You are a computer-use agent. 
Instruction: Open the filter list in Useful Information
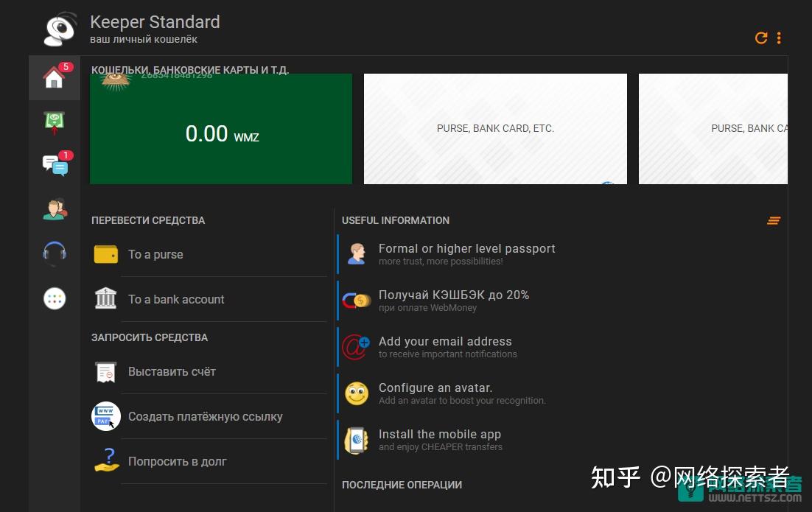pos(774,220)
